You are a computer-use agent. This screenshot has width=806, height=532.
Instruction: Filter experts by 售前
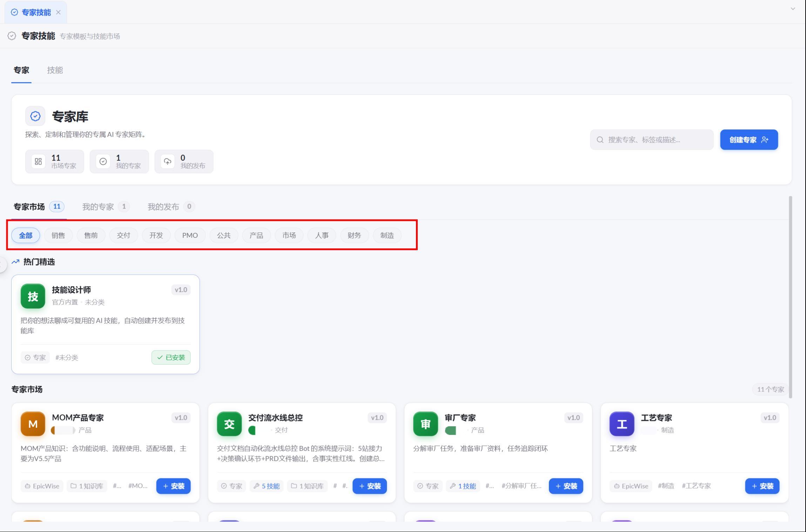(x=91, y=235)
